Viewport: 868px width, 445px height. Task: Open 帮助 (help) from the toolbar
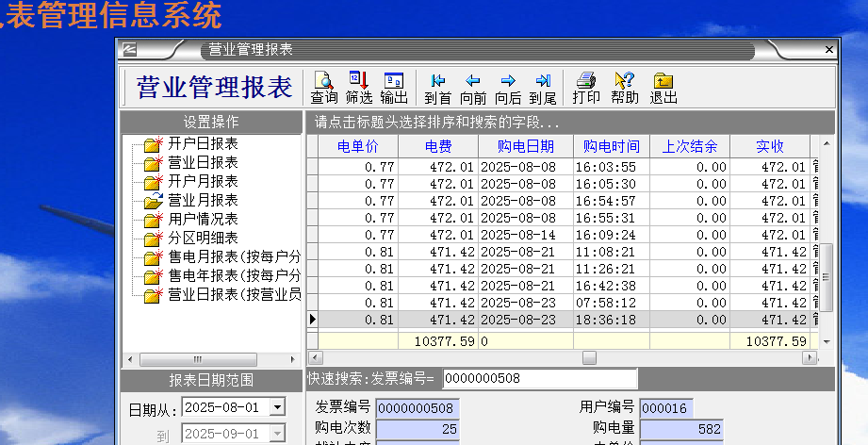[x=624, y=88]
